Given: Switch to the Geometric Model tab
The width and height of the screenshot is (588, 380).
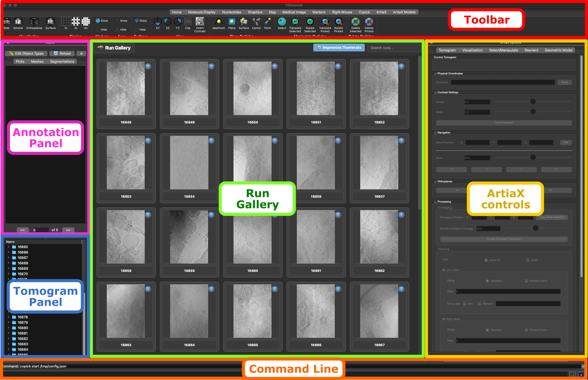Looking at the screenshot, I should (x=558, y=50).
